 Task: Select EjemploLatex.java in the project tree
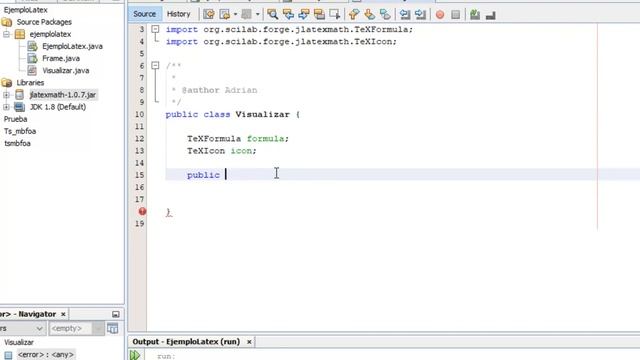(x=72, y=46)
